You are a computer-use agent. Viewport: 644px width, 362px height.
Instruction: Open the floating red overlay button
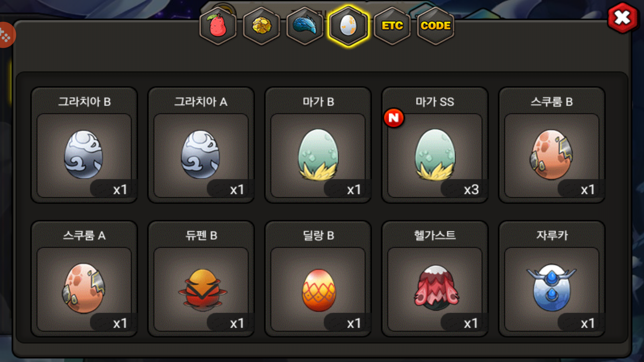pos(6,35)
